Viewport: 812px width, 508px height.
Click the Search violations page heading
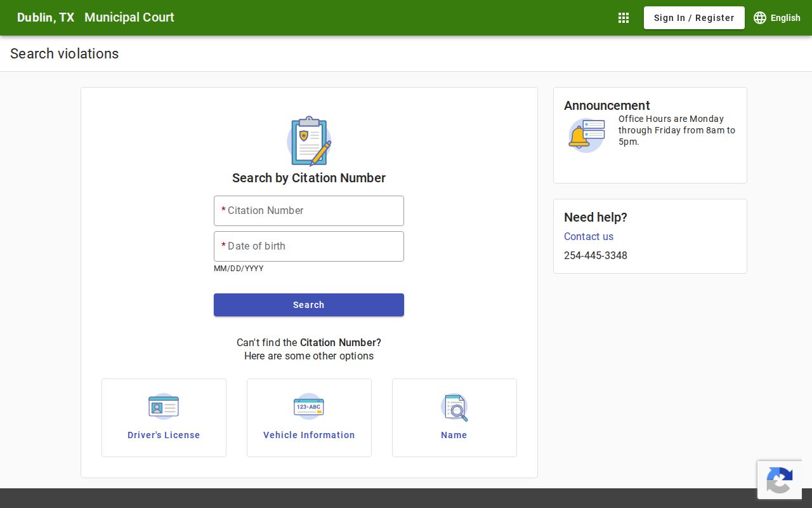pyautogui.click(x=65, y=54)
